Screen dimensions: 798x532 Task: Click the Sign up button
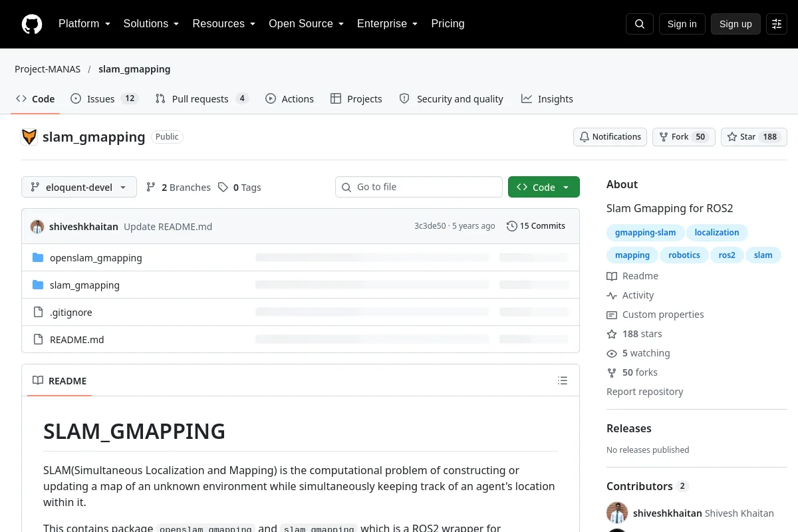[735, 24]
